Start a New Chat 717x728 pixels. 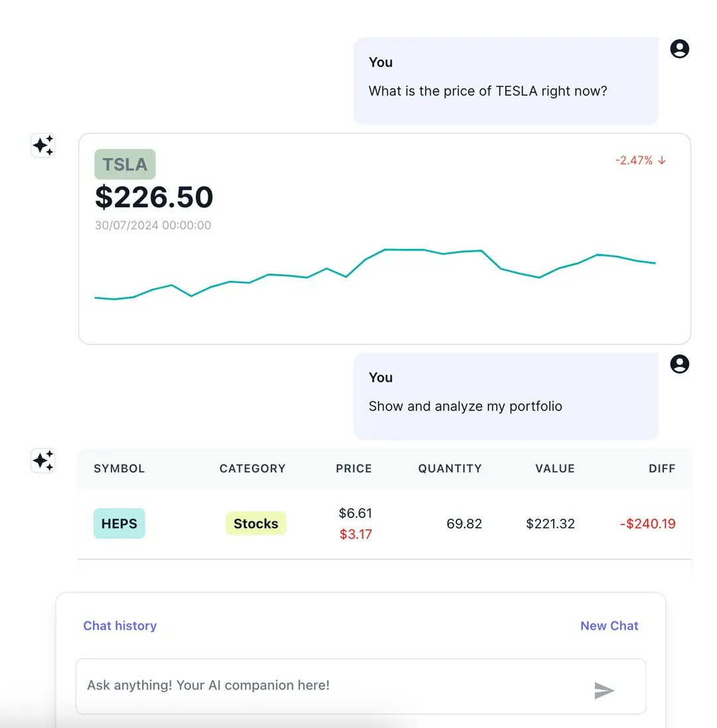click(609, 626)
